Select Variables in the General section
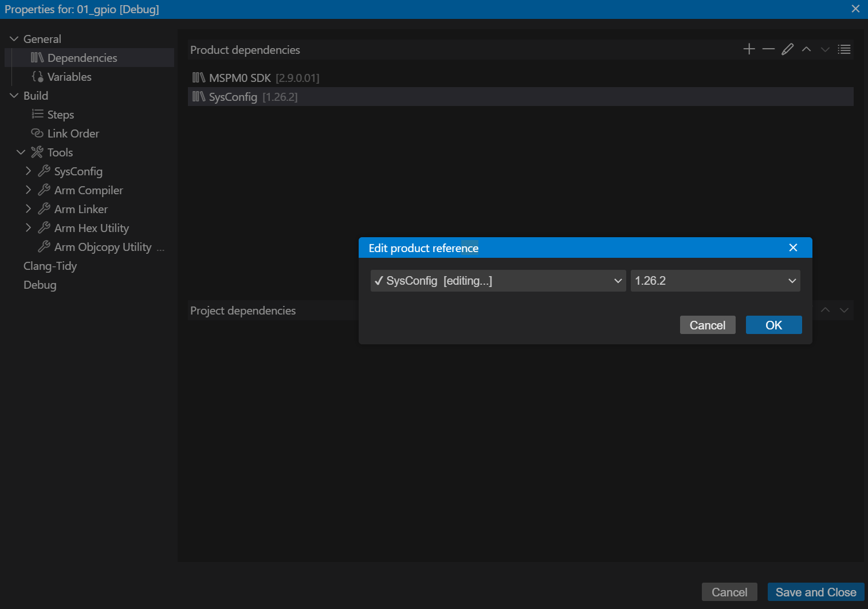The image size is (868, 609). click(69, 77)
